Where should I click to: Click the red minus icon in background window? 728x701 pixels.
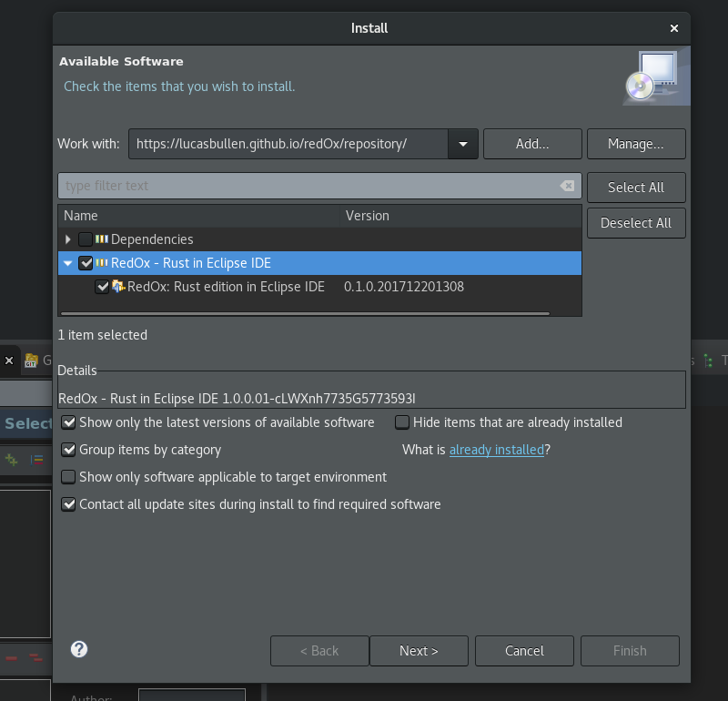tap(12, 658)
